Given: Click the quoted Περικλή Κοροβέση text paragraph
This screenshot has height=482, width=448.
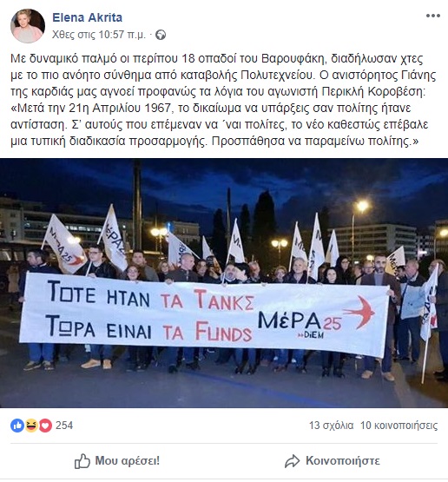Looking at the screenshot, I should (x=220, y=124).
